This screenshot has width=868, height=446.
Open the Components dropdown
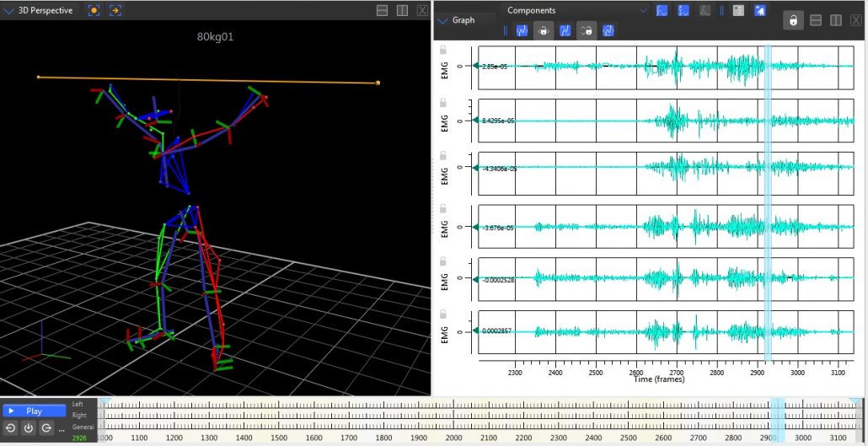pyautogui.click(x=644, y=10)
